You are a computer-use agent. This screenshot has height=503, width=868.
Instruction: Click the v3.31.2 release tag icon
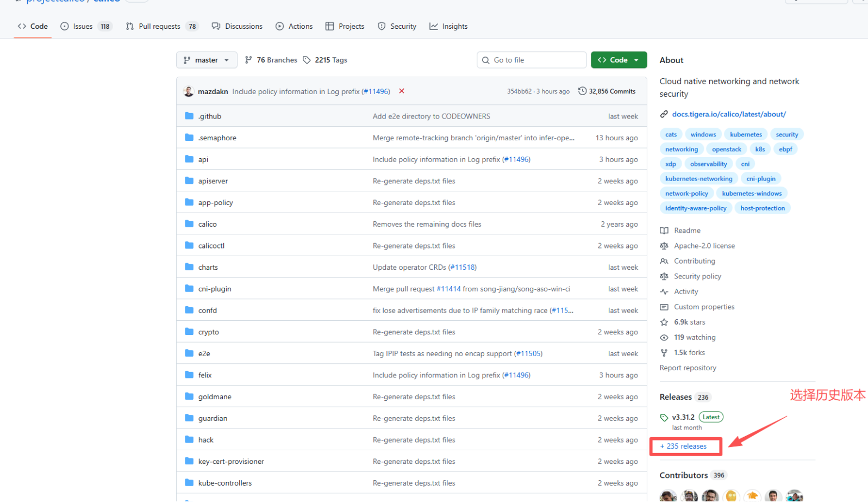[x=664, y=417]
